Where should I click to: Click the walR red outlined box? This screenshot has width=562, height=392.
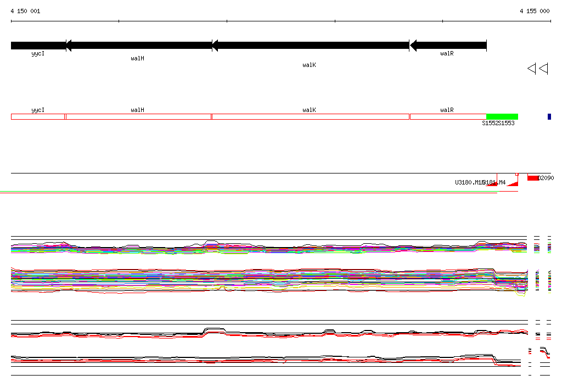[448, 116]
